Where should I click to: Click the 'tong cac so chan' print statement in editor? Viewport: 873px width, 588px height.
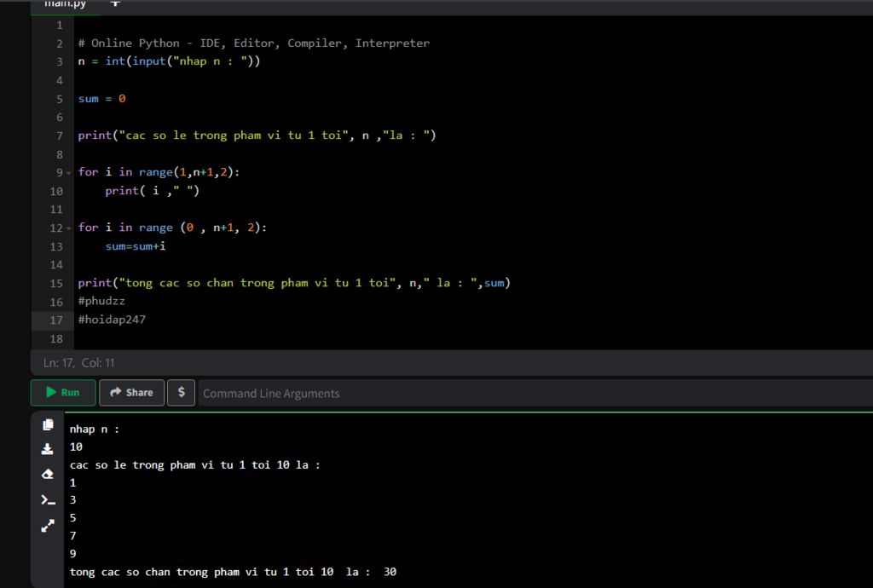coord(294,283)
